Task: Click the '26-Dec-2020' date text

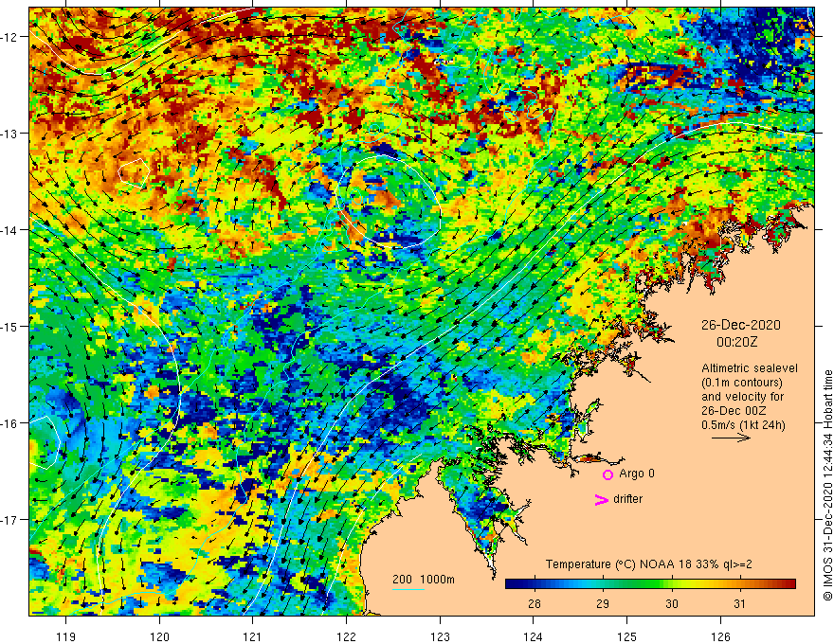Action: [741, 325]
